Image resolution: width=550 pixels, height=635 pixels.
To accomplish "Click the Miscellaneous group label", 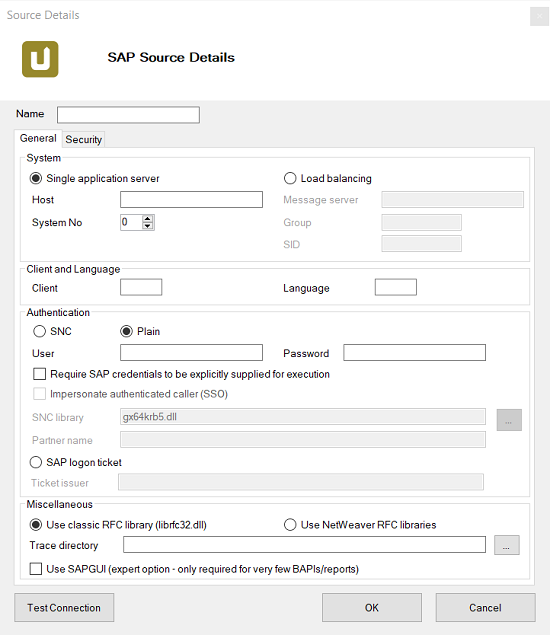I will tap(60, 505).
